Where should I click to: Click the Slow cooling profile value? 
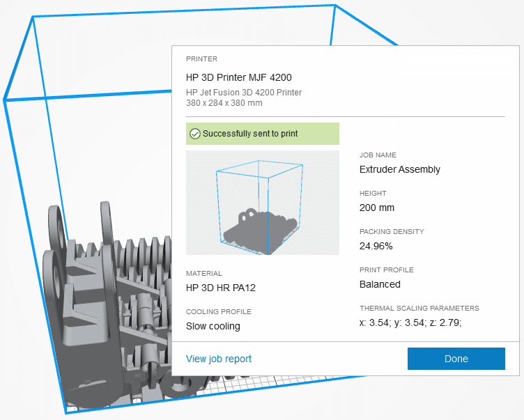(213, 326)
